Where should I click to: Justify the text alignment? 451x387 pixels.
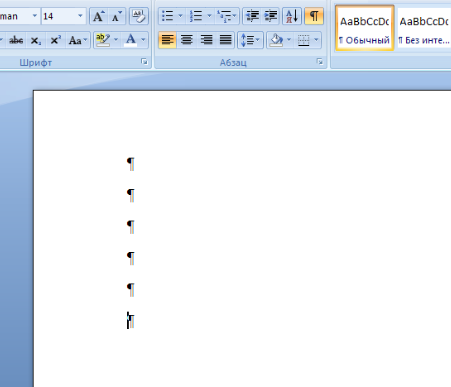click(x=226, y=40)
